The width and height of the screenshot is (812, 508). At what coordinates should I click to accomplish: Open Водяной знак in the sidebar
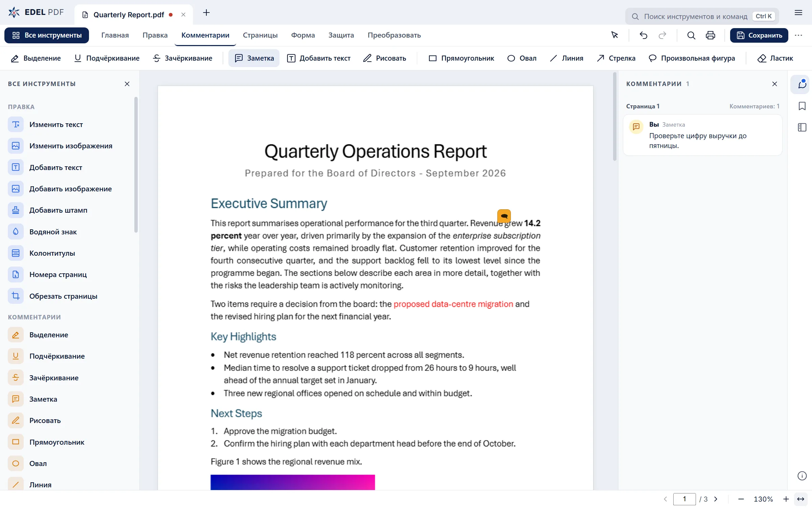[x=53, y=232]
